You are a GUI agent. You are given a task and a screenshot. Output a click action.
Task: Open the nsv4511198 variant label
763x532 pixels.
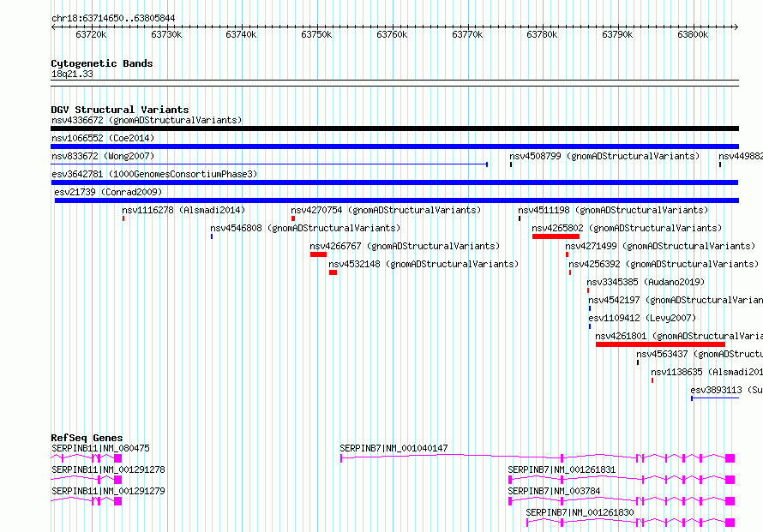pos(613,210)
